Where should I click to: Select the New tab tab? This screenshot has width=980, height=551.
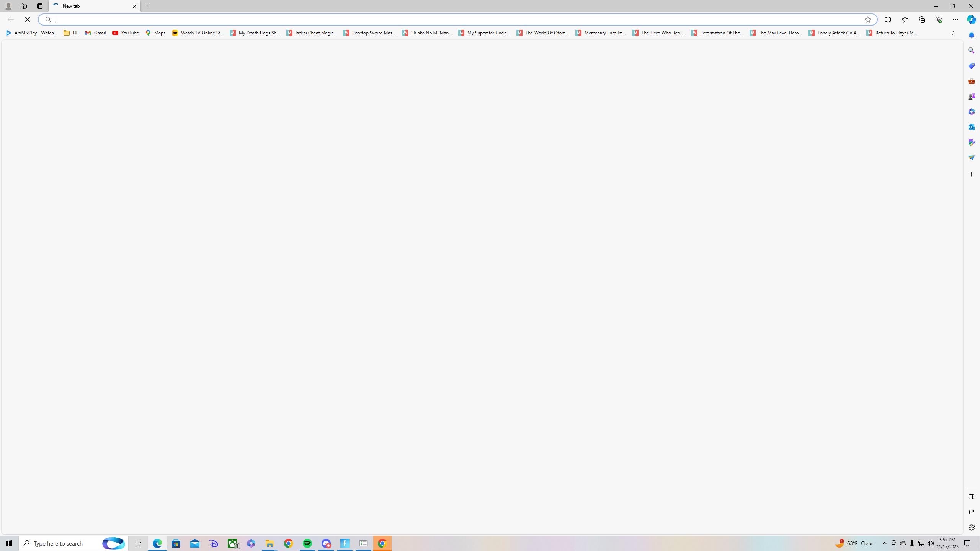pos(95,6)
